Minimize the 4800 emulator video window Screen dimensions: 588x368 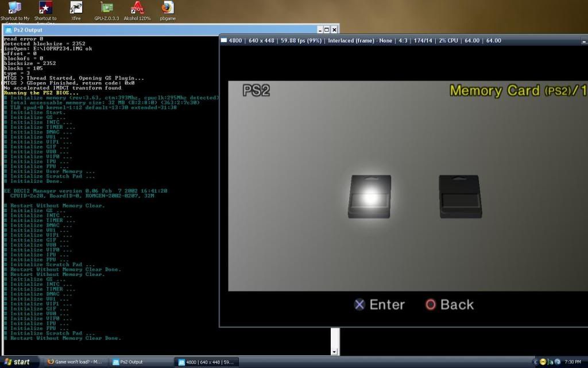[584, 41]
